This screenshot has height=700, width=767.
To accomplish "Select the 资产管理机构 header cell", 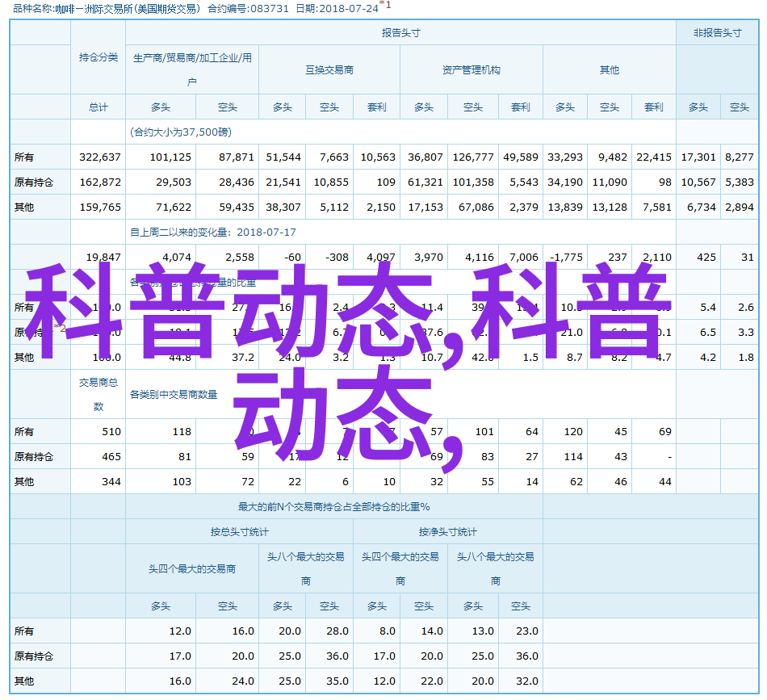I will pos(471,70).
